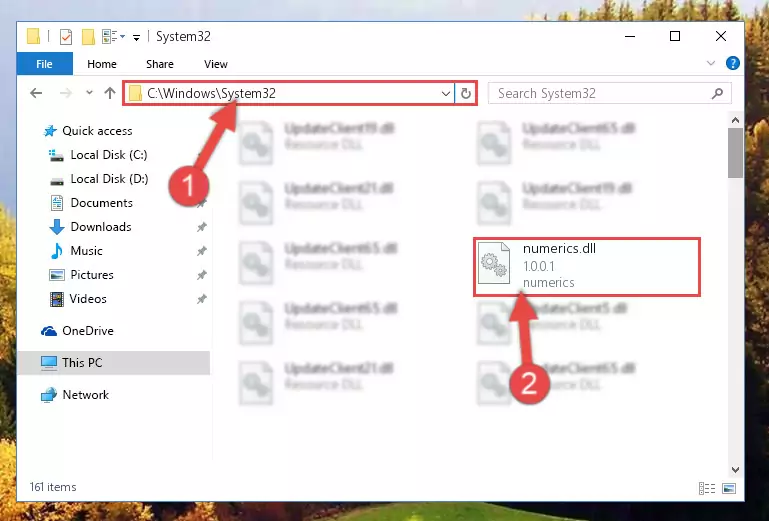Click the Search System32 field

(610, 93)
